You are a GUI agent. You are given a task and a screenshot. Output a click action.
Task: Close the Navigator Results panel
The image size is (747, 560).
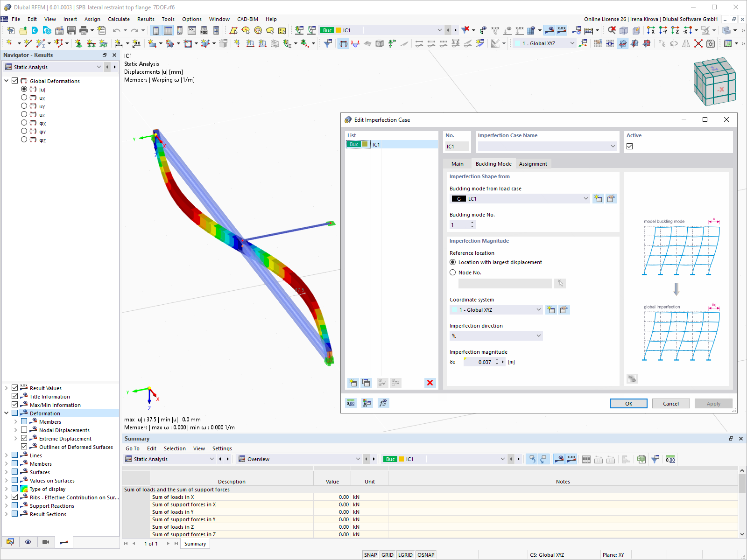(114, 55)
